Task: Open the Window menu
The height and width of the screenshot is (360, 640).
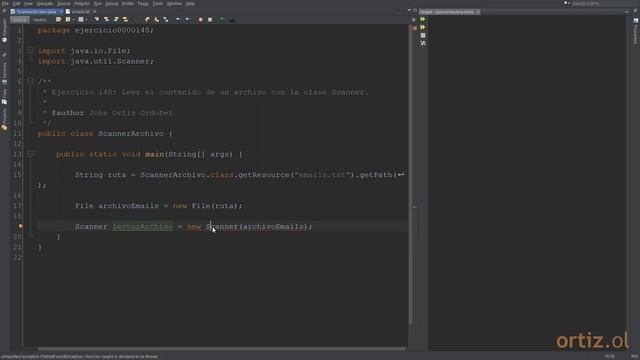Action: point(174,4)
